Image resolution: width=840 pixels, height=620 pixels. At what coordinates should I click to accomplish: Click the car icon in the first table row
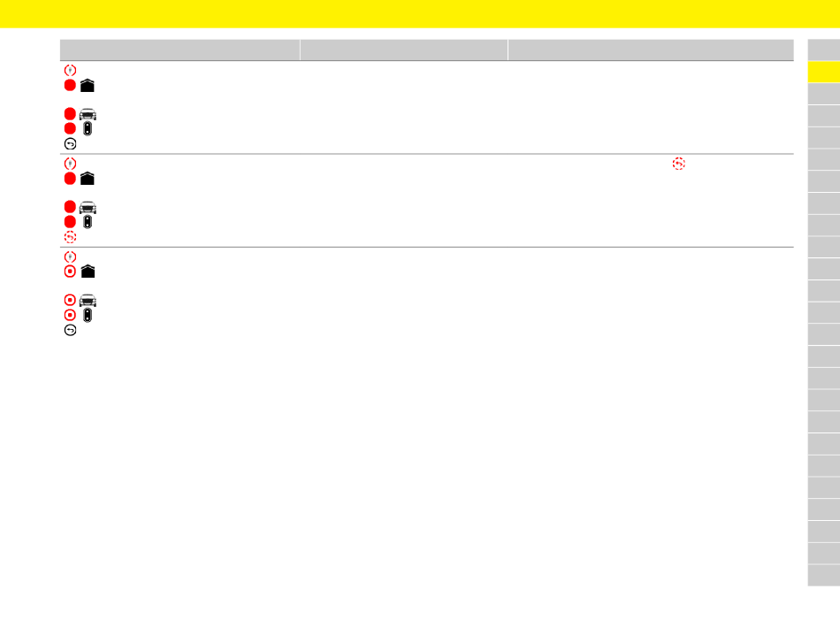[88, 114]
